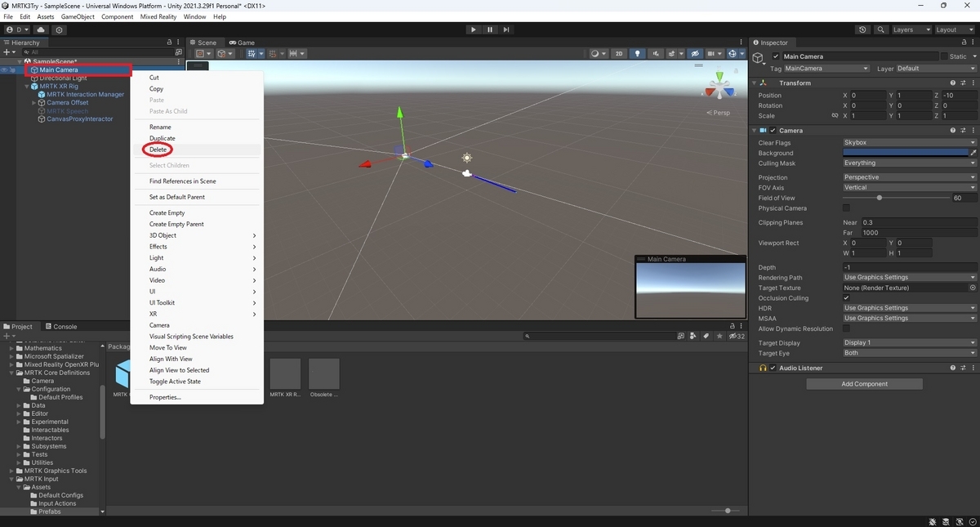Toggle scale constrain proportions link icon
This screenshot has width=980, height=527.
click(835, 116)
